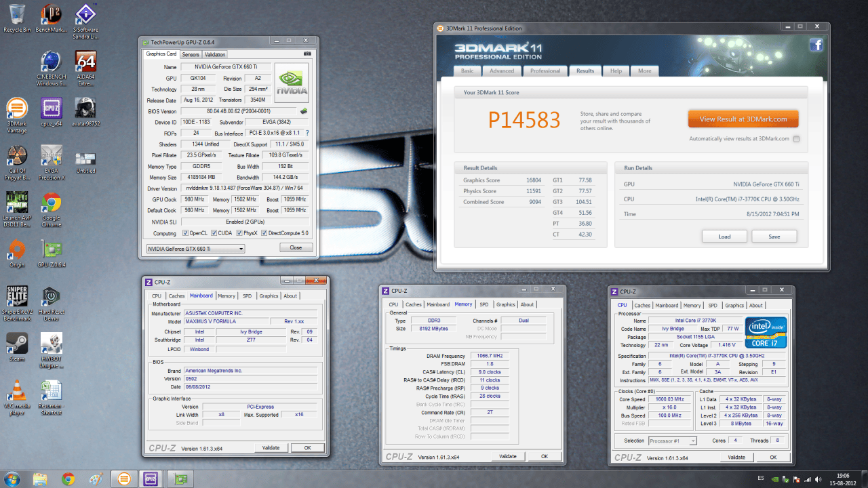Screen dimensions: 868x488
Task: Switch to the Sensors tab in GPU-Z
Action: pyautogui.click(x=191, y=54)
